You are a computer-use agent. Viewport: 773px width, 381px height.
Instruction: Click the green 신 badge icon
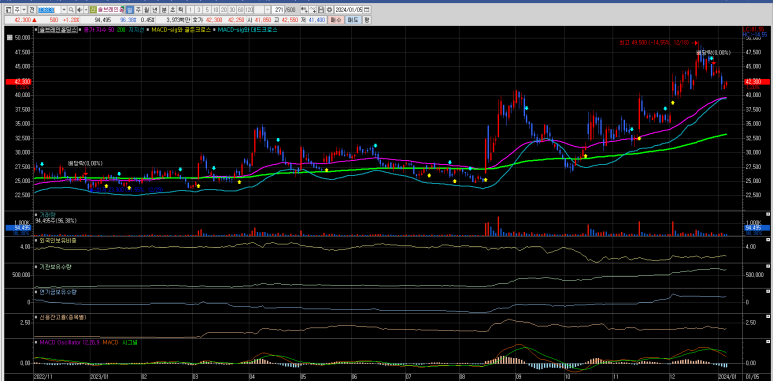click(93, 10)
